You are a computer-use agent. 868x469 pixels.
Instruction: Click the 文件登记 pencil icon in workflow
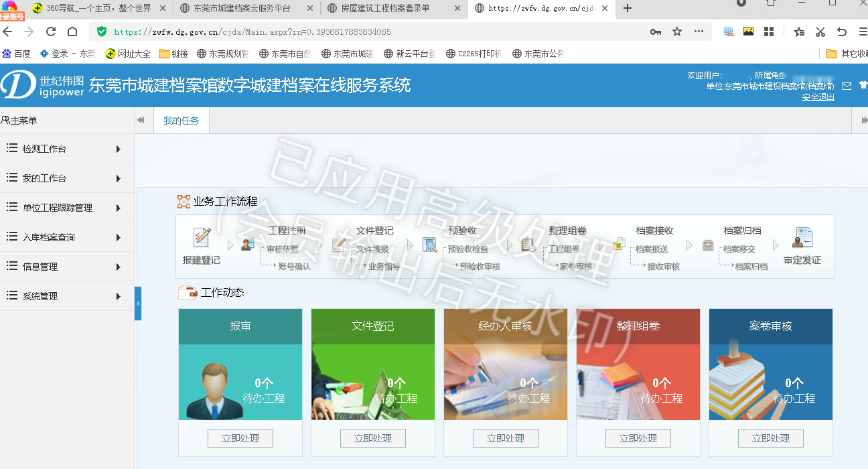(x=339, y=245)
